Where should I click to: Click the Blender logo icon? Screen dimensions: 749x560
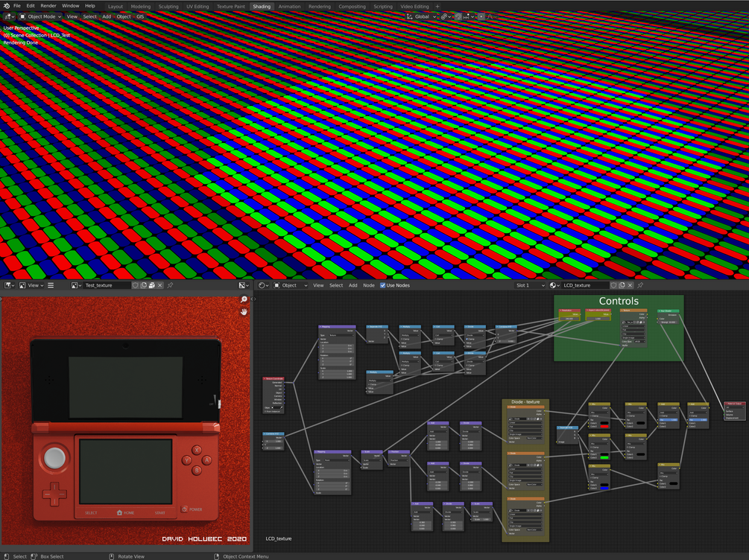point(6,6)
